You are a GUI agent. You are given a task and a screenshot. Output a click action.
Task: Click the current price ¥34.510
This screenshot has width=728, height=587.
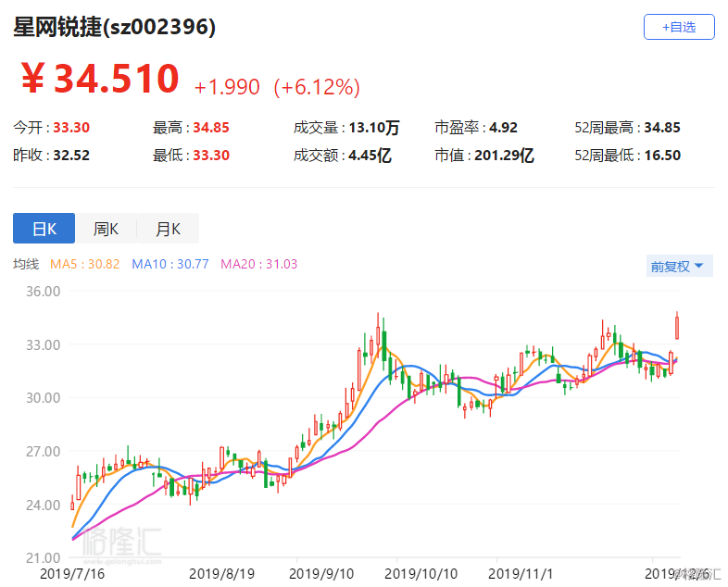100,78
